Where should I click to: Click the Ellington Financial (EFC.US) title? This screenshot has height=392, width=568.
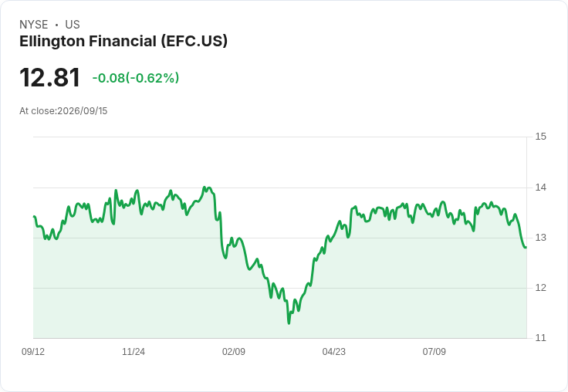(123, 42)
